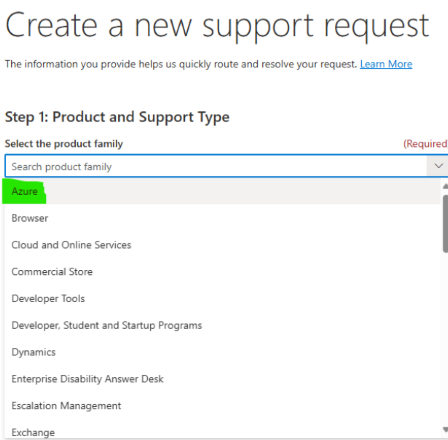Click the scrollbar down arrow
The height and width of the screenshot is (440, 448).
[445, 429]
